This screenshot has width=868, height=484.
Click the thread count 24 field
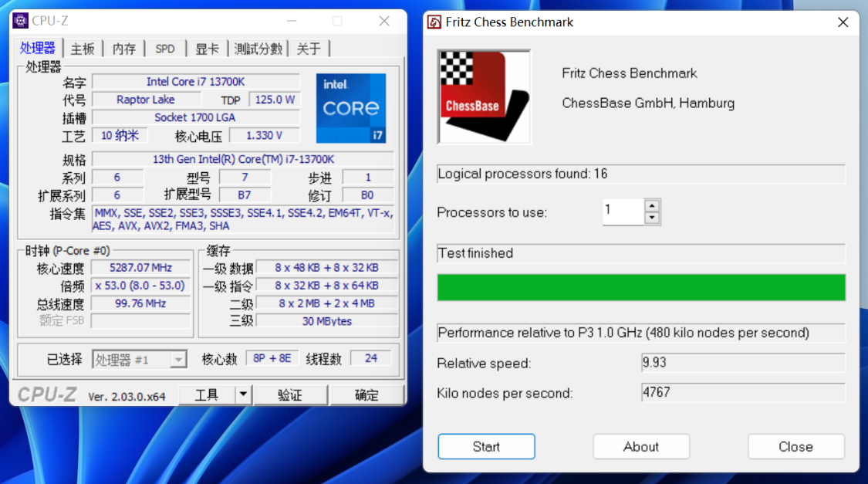click(x=371, y=358)
